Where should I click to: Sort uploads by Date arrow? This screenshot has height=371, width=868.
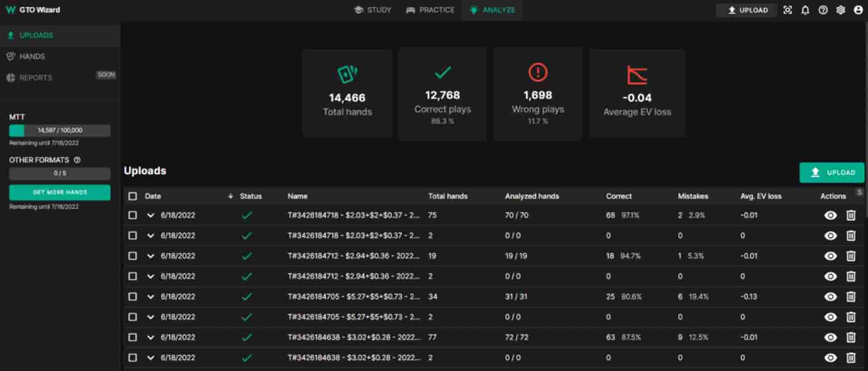231,196
